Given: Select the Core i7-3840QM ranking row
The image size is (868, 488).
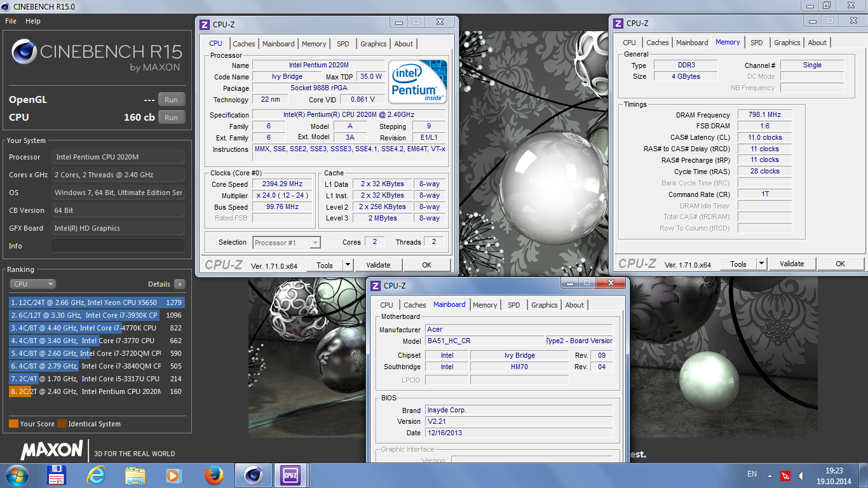Looking at the screenshot, I should click(96, 366).
